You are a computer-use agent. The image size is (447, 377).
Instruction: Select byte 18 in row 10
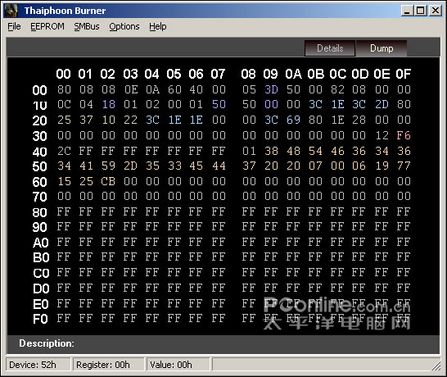[x=108, y=104]
